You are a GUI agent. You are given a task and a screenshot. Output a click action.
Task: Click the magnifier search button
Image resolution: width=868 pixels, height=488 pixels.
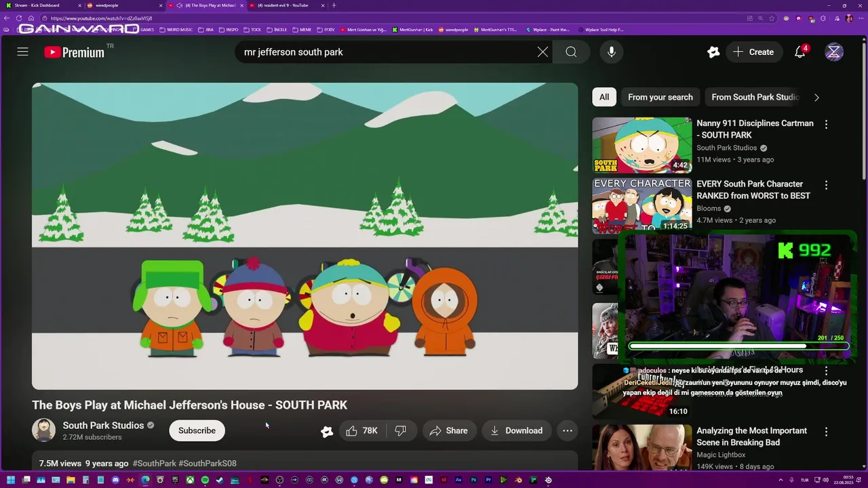pyautogui.click(x=571, y=52)
